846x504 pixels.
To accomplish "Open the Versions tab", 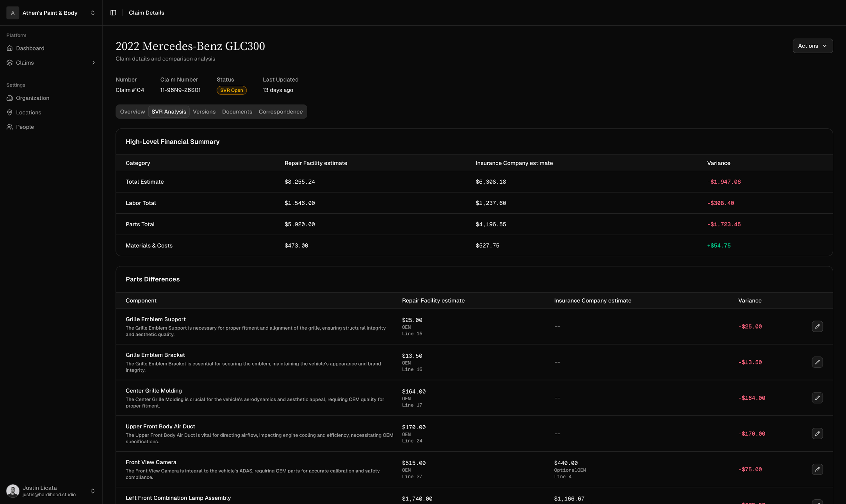I will pos(204,112).
